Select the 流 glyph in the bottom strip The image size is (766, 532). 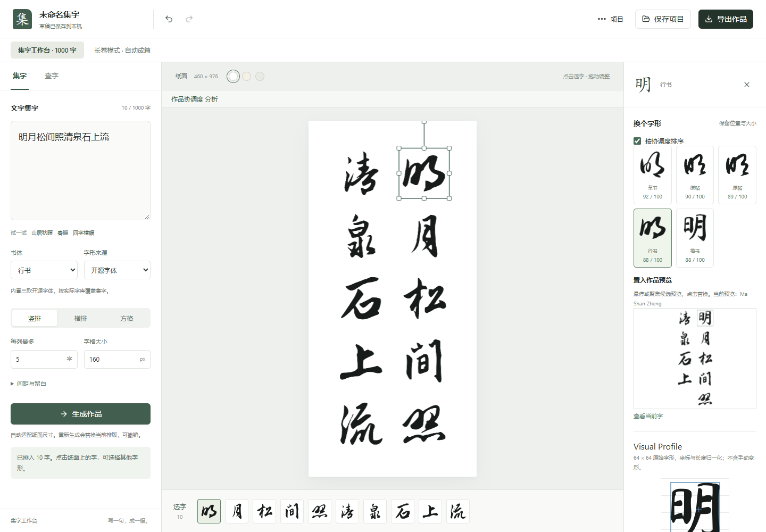(x=458, y=511)
